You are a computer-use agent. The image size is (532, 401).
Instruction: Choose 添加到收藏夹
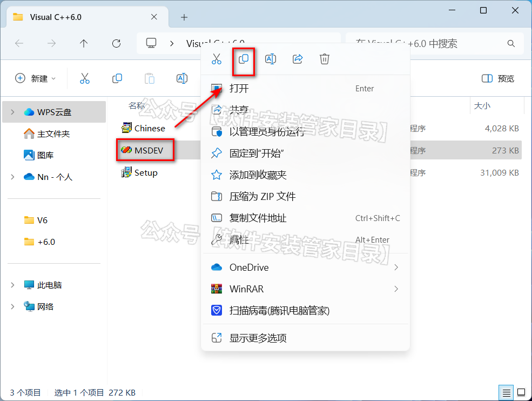tap(305, 175)
